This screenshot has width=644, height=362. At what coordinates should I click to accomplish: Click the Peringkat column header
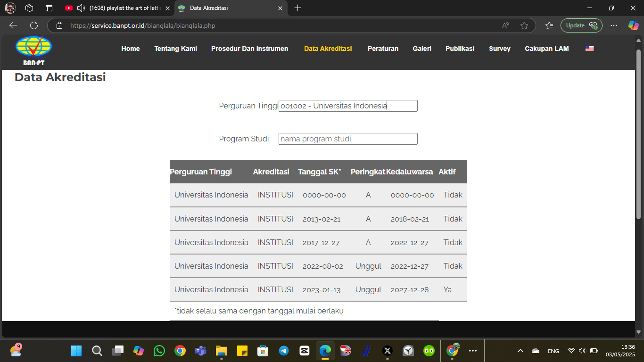(x=368, y=172)
